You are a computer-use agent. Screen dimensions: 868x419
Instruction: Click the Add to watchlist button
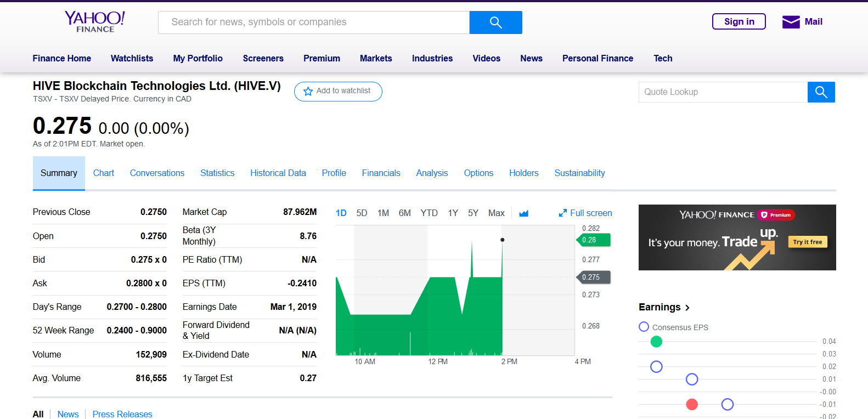tap(338, 91)
